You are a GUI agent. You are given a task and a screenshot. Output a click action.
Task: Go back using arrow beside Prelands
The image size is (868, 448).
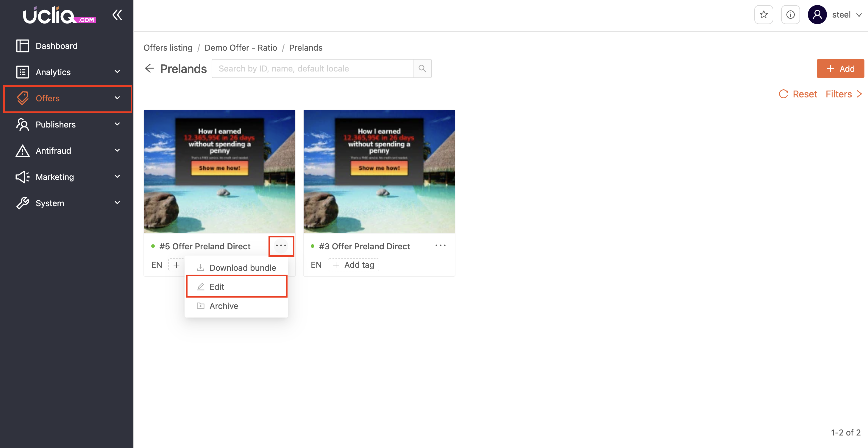[149, 69]
